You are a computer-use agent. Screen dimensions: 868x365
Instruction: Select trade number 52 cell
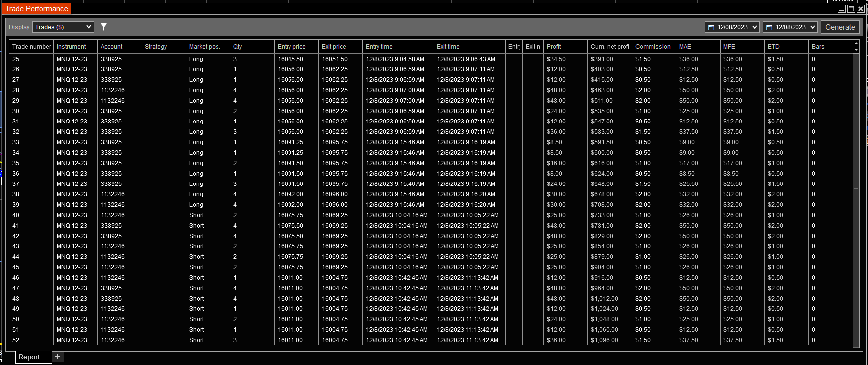point(31,340)
